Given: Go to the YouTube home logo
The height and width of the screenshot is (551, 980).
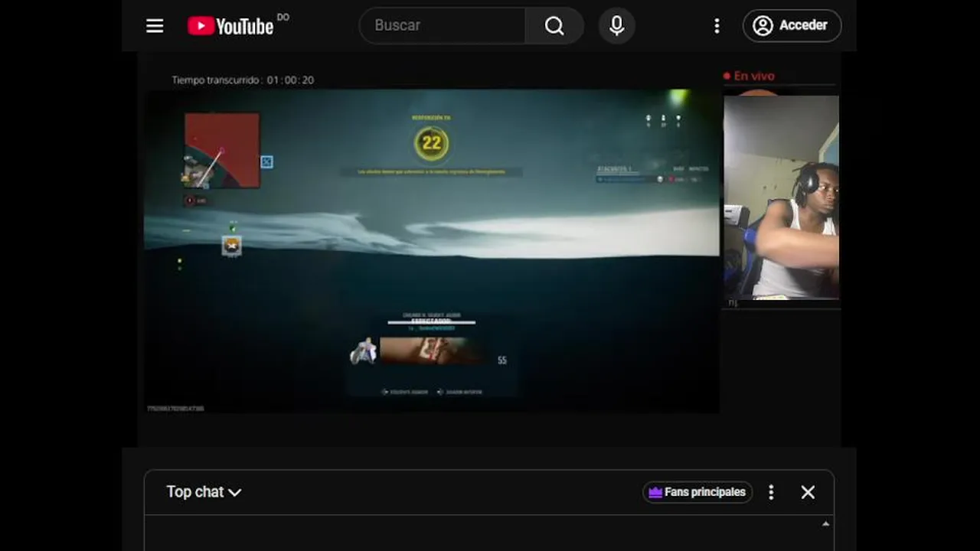Looking at the screenshot, I should (230, 26).
